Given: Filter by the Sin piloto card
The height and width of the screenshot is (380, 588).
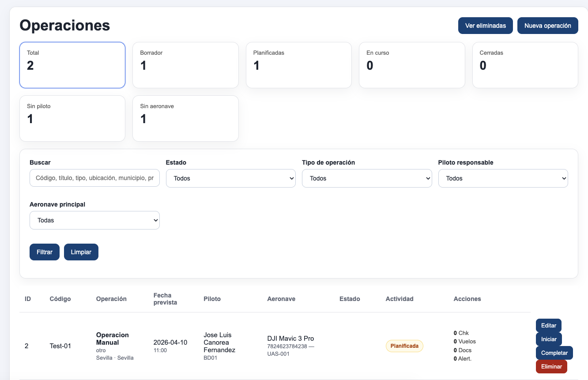Looking at the screenshot, I should click(x=72, y=119).
